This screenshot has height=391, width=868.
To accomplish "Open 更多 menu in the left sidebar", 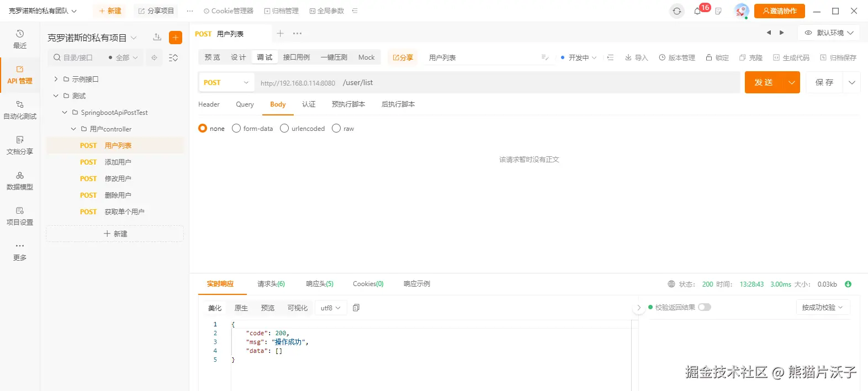I will click(x=20, y=251).
